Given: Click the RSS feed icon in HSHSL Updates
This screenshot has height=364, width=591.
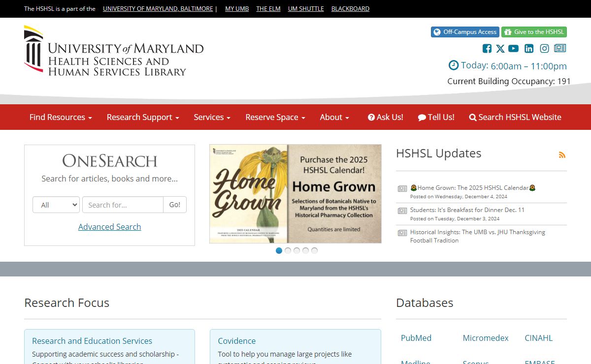Looking at the screenshot, I should [562, 155].
